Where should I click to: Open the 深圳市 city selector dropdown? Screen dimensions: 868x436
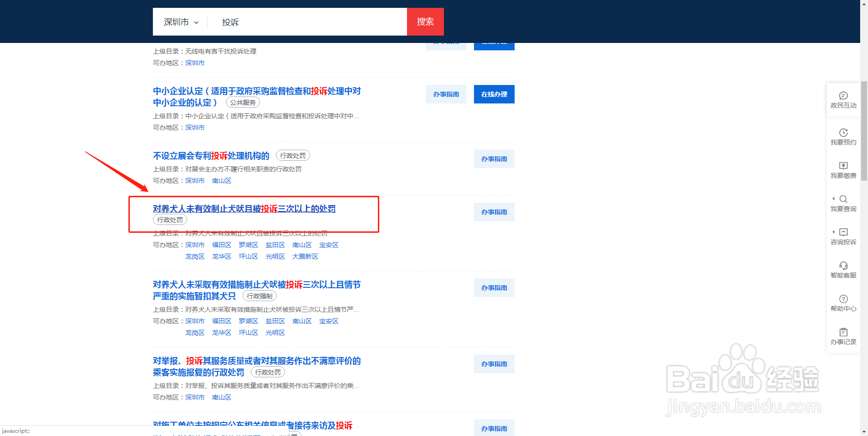tap(180, 22)
